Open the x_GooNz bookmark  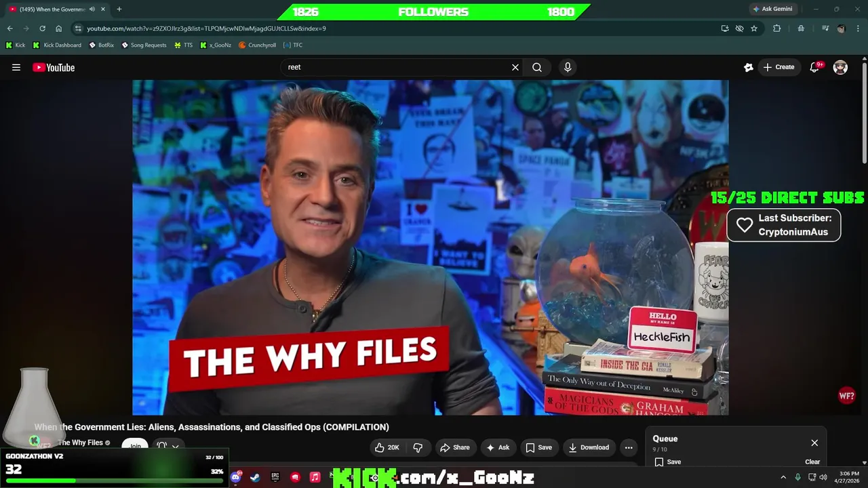[216, 45]
